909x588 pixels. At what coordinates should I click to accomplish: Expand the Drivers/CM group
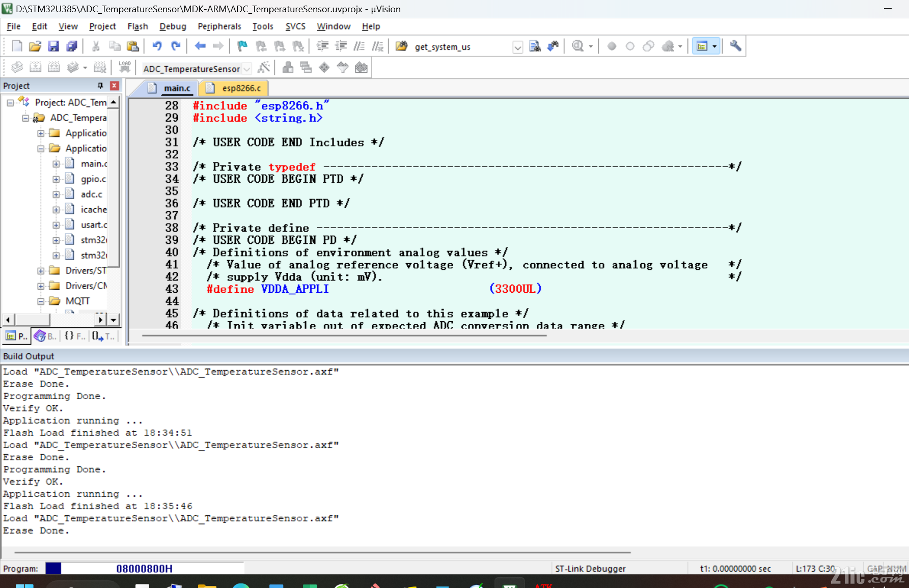[x=41, y=286]
